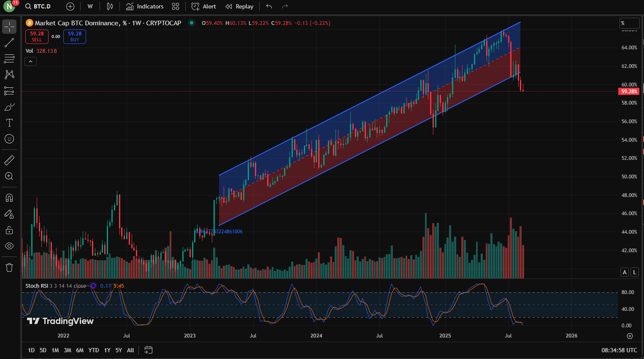Select the 1M time range
The image size is (644, 359).
pyautogui.click(x=55, y=350)
